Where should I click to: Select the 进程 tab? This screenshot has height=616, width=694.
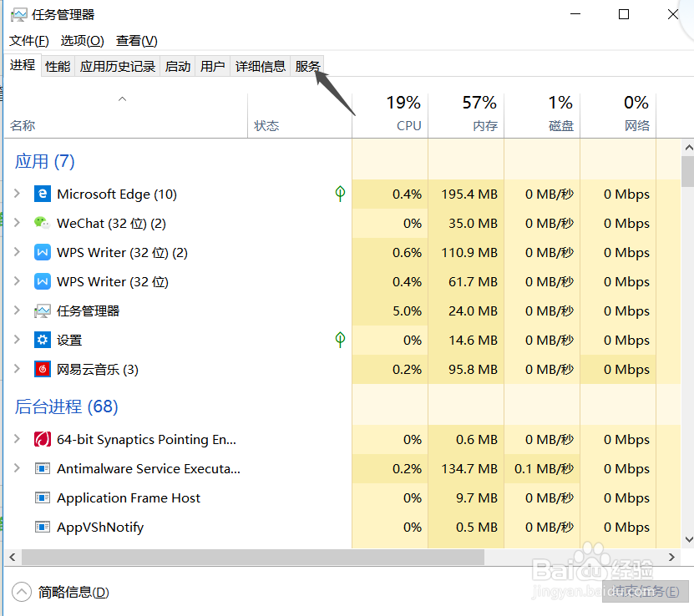23,65
